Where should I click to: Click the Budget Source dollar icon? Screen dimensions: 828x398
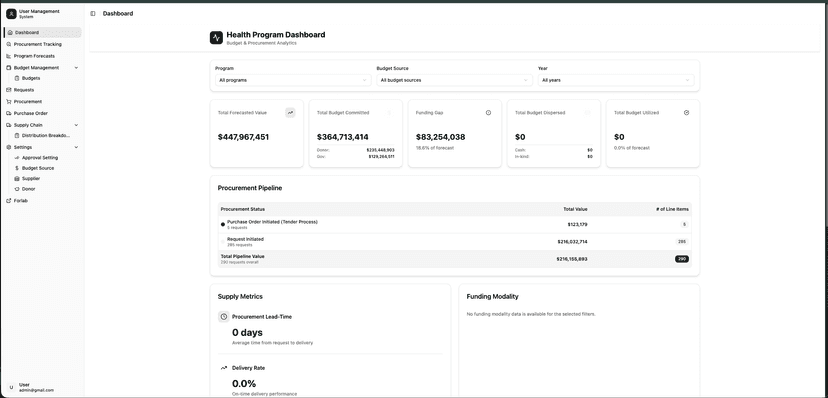click(17, 168)
